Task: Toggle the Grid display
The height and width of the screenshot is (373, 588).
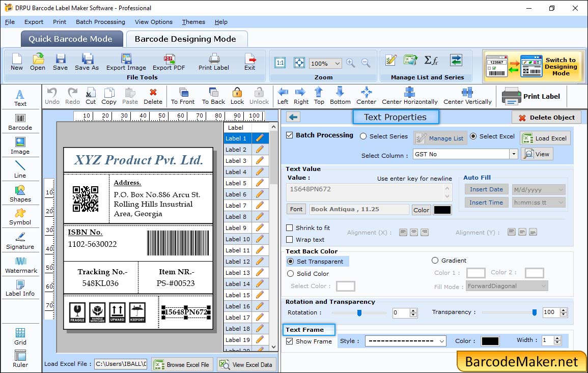Action: [20, 336]
